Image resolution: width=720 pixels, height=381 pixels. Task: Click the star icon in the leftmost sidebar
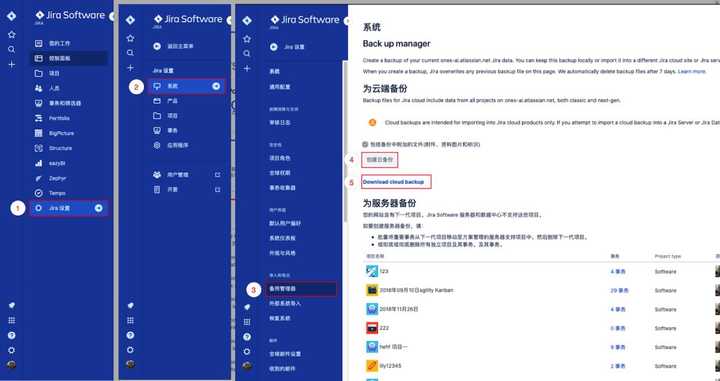(11, 34)
